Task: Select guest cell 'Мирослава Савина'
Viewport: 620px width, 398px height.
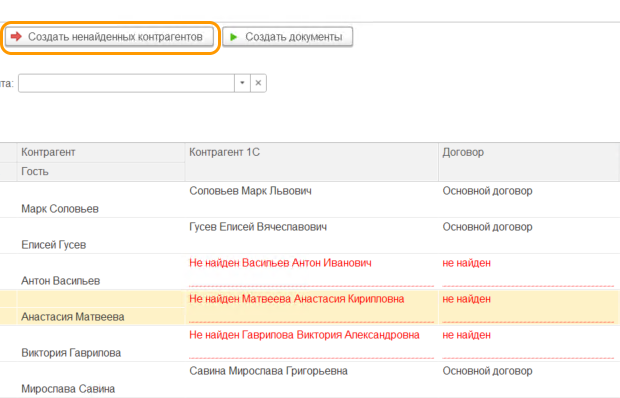Action: pos(101,389)
